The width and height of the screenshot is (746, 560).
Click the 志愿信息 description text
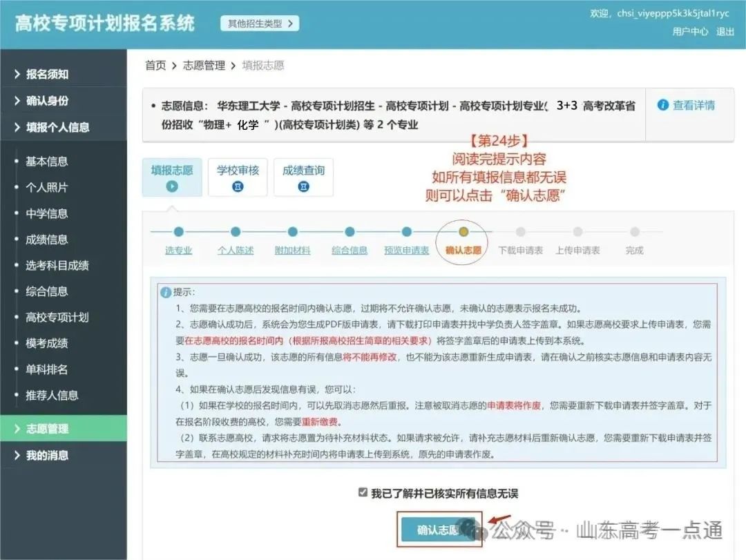coord(399,115)
